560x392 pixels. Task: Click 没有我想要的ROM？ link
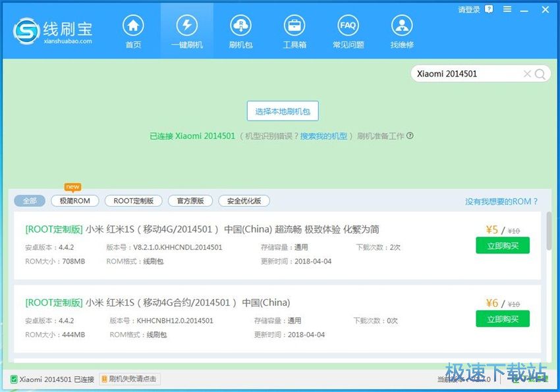501,202
